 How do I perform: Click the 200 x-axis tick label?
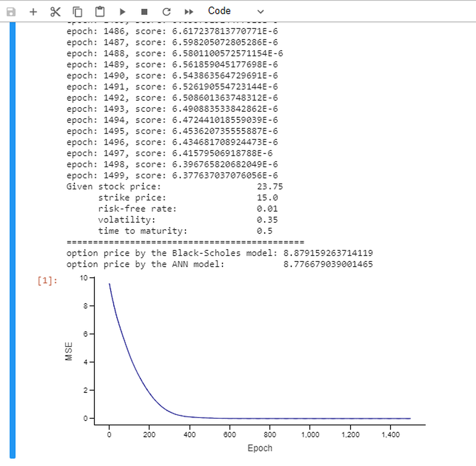tap(149, 435)
